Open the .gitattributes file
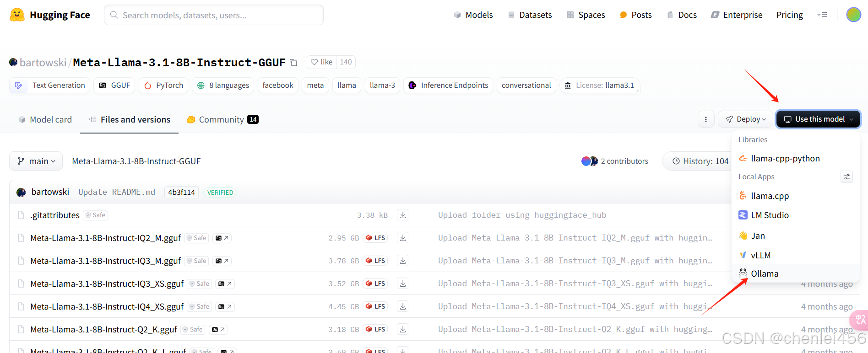The width and height of the screenshot is (868, 353). coord(55,215)
